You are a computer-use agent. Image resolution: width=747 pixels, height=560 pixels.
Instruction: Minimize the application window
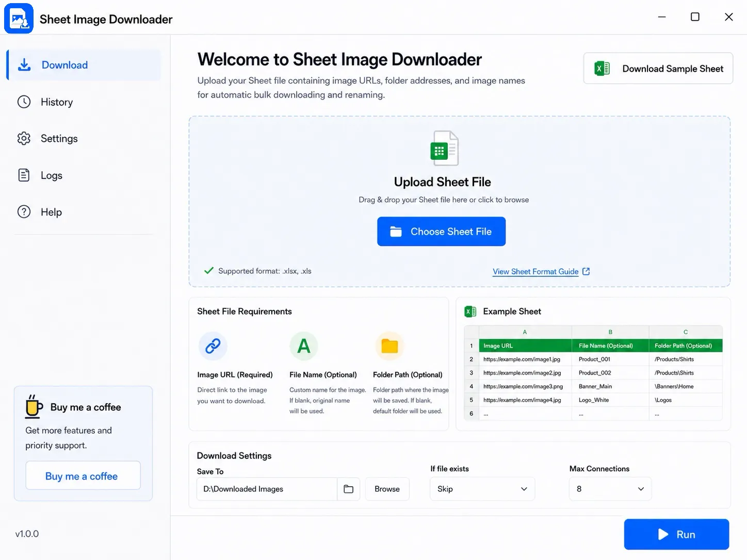tap(662, 17)
